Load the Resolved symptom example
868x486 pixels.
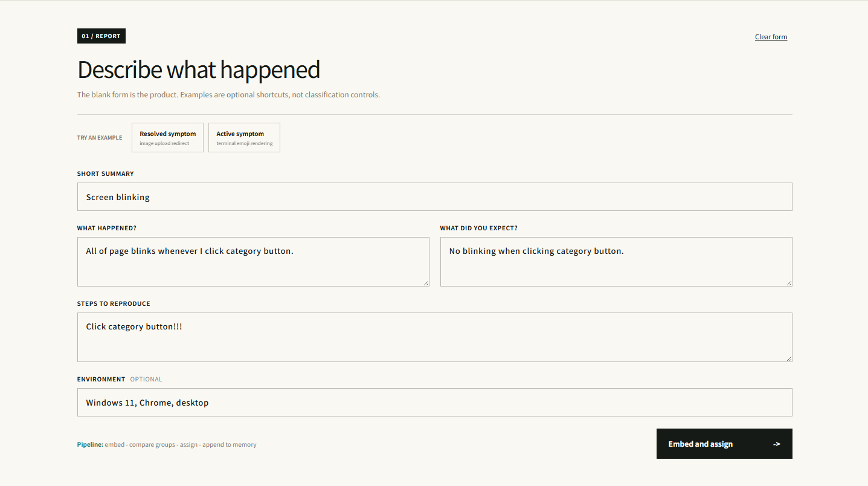(x=167, y=137)
